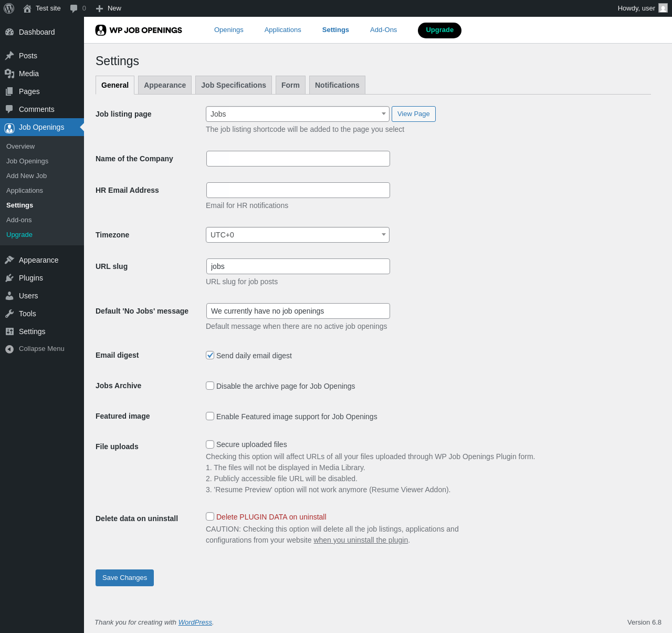672x633 pixels.
Task: Uncheck Send daily email digest
Action: (x=210, y=355)
